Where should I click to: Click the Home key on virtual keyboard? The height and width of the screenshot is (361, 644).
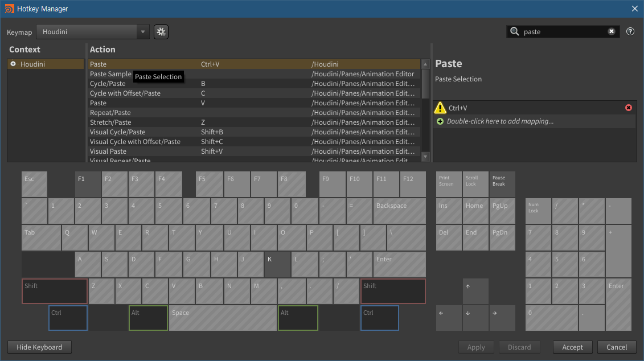(475, 211)
